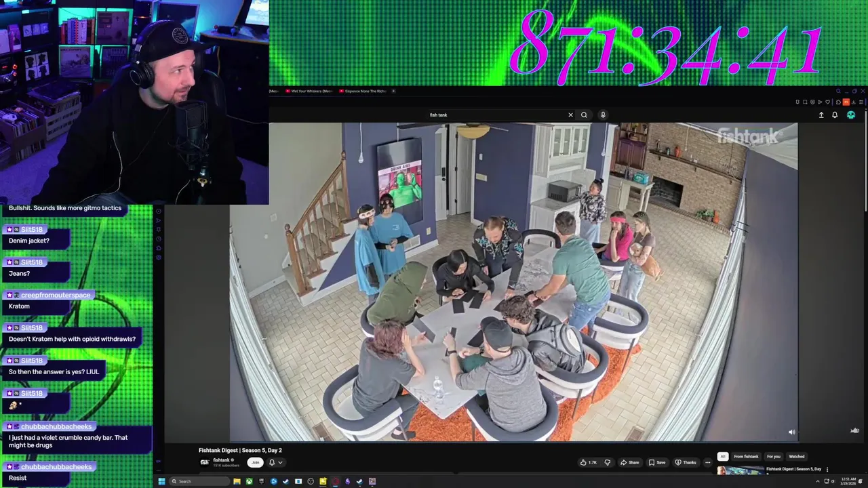The height and width of the screenshot is (488, 868).
Task: Click the chat username 'chubbachubbacheeks' above 'Resist'
Action: point(56,467)
